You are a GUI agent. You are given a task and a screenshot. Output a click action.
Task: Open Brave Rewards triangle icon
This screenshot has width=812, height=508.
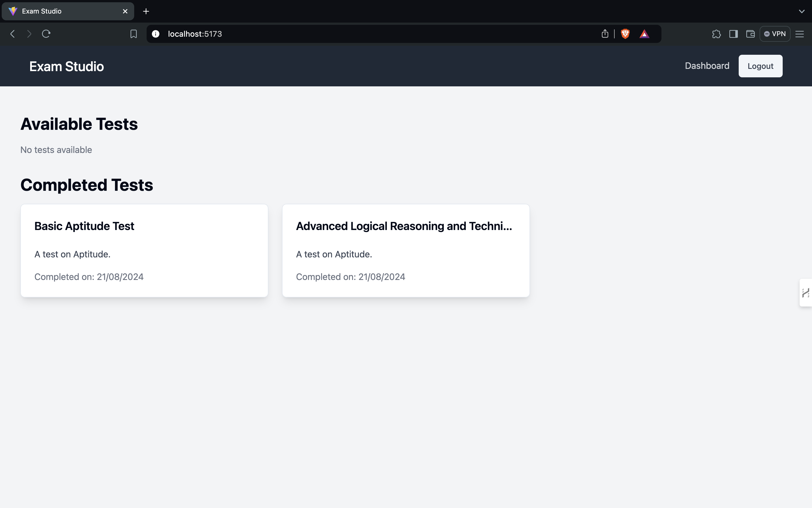(x=644, y=34)
